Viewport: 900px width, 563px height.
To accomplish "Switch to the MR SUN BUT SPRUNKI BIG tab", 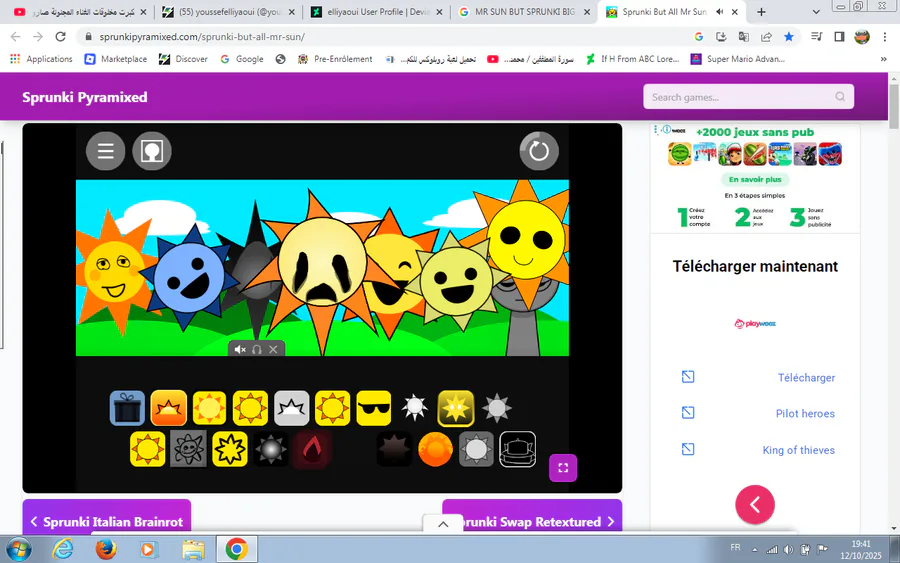I will point(524,11).
